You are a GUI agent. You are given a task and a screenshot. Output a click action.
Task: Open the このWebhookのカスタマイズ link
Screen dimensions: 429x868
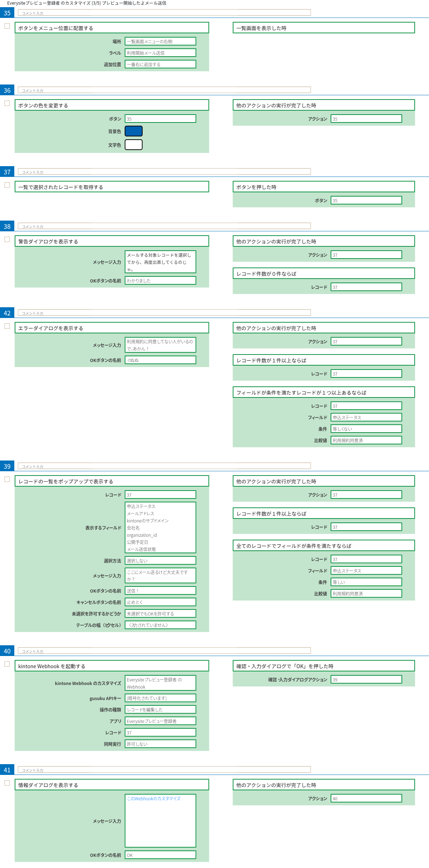[x=153, y=799]
